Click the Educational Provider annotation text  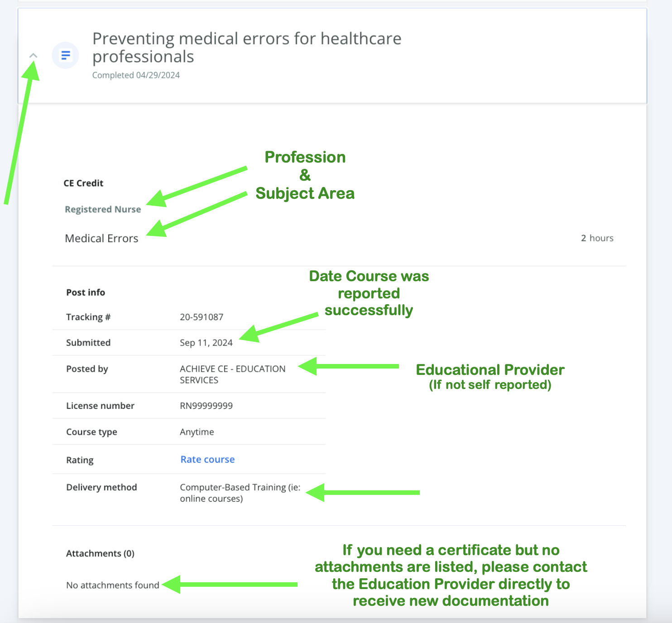click(490, 370)
